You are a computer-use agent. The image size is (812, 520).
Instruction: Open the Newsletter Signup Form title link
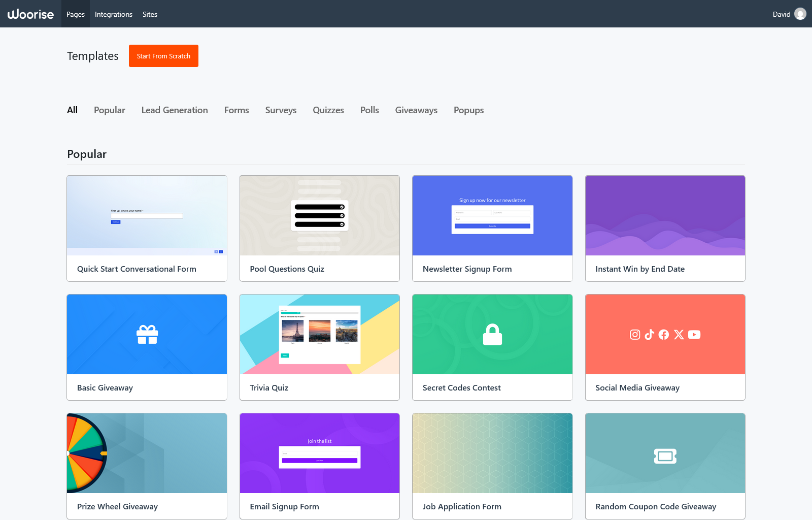(x=467, y=269)
